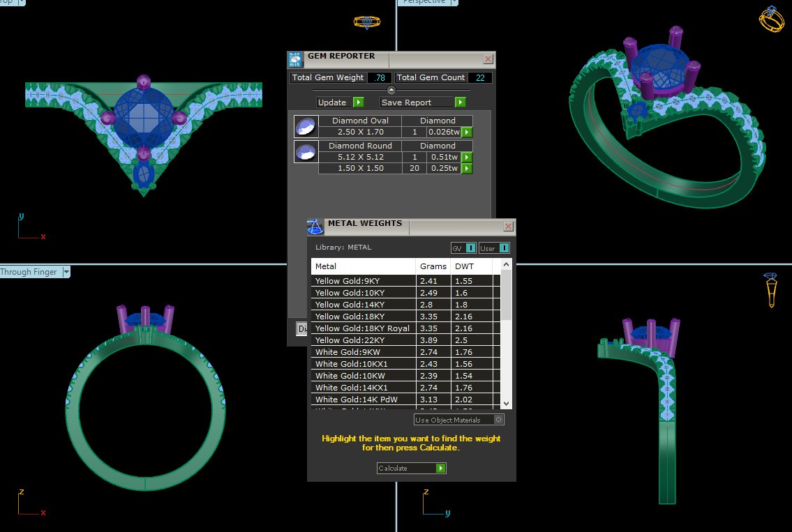
Task: Click the Gem Reporter panel icon
Action: coord(296,59)
